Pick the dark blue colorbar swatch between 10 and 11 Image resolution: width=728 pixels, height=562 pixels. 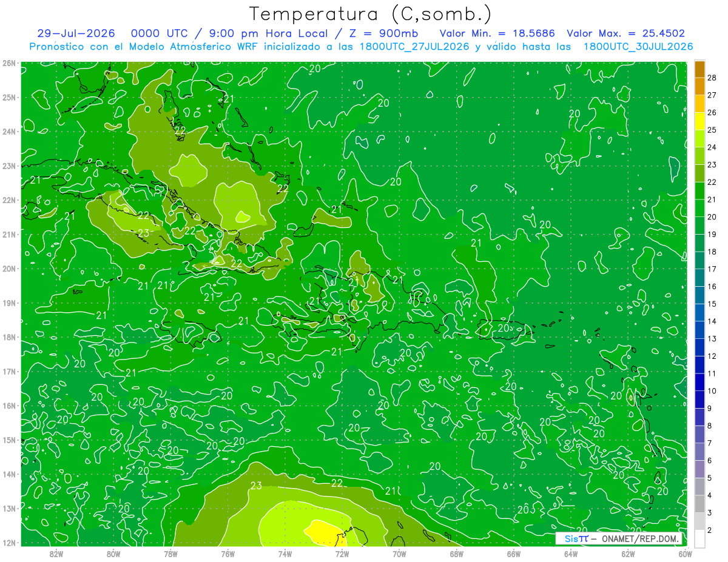coord(699,382)
